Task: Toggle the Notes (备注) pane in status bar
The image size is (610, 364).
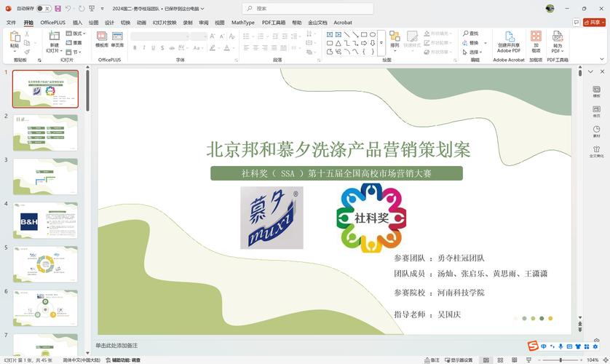Action: pyautogui.click(x=432, y=360)
